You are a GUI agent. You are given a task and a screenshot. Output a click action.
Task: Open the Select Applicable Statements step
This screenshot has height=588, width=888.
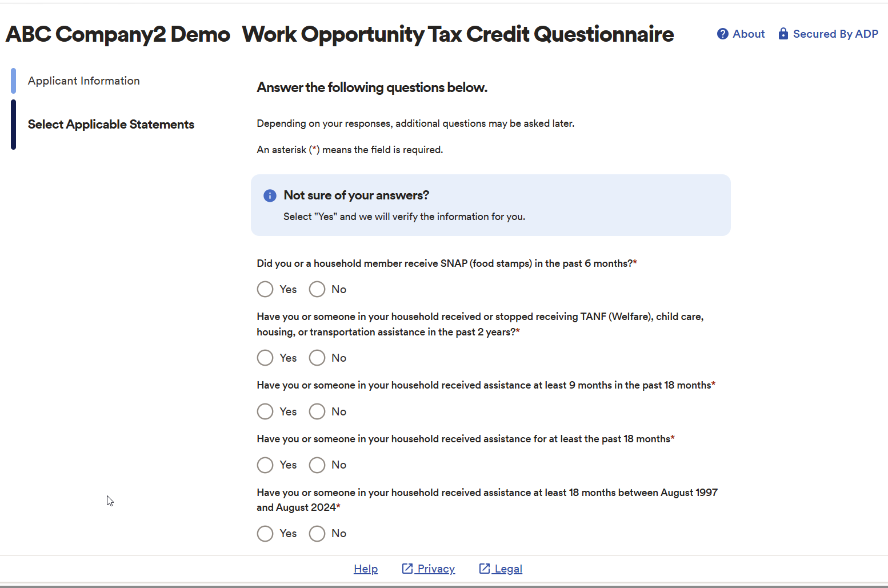(x=111, y=125)
